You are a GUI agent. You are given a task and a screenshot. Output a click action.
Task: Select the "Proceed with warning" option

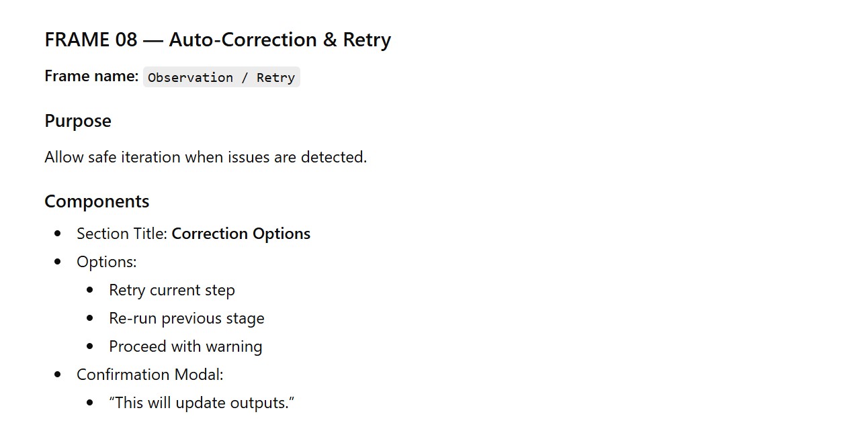(x=185, y=346)
